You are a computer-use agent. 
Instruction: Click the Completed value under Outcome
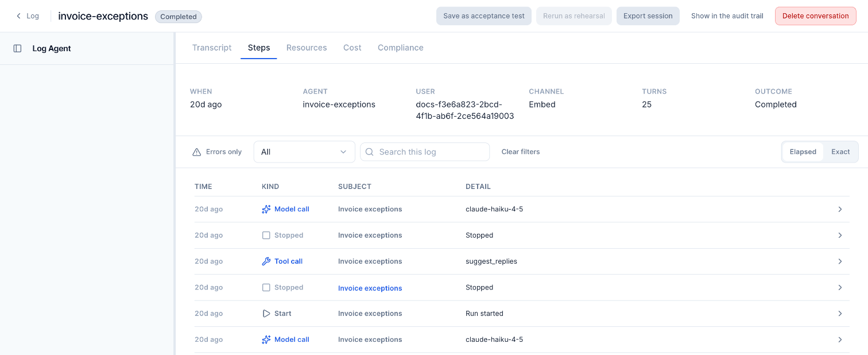(x=776, y=105)
